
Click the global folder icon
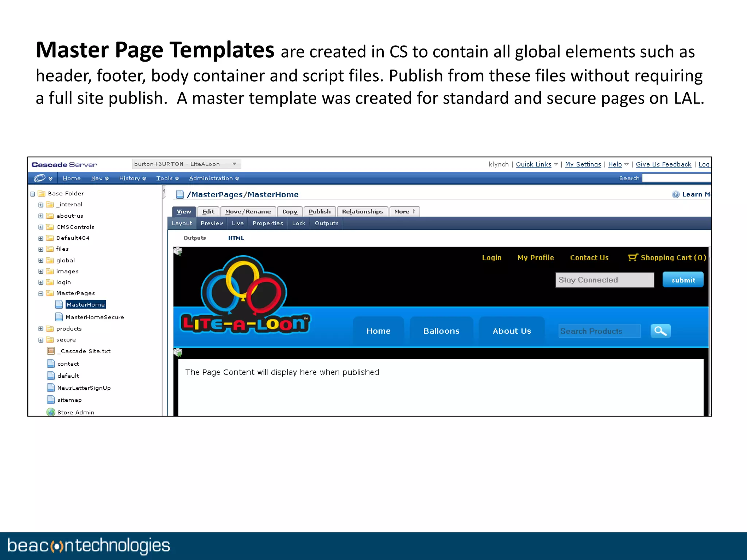pyautogui.click(x=50, y=260)
